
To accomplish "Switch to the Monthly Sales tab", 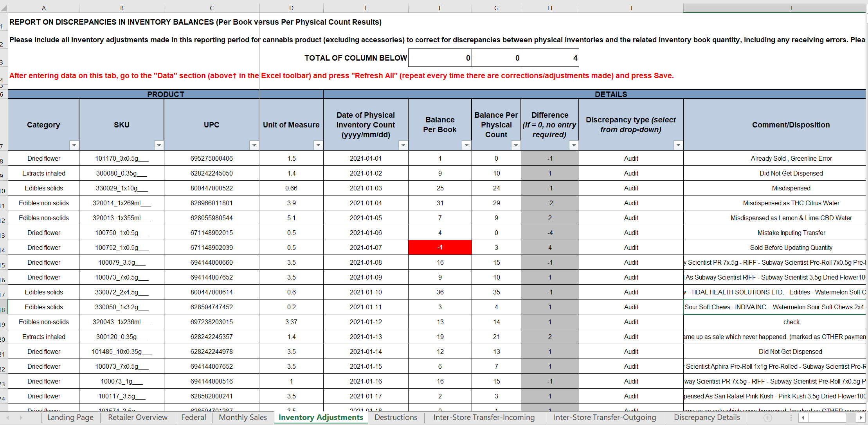I will click(243, 418).
